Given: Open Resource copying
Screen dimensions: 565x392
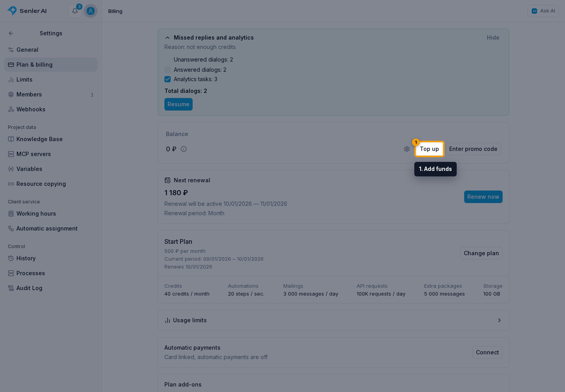Looking at the screenshot, I should pos(51,184).
